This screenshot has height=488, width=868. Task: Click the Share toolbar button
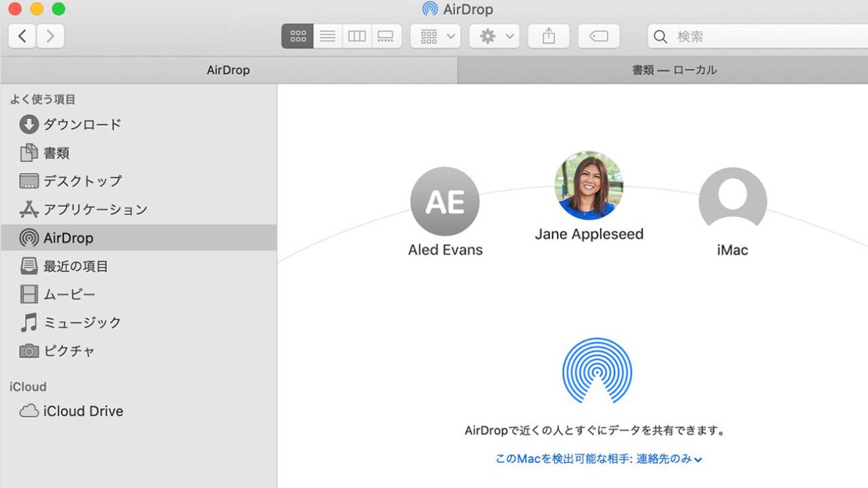[x=549, y=37]
